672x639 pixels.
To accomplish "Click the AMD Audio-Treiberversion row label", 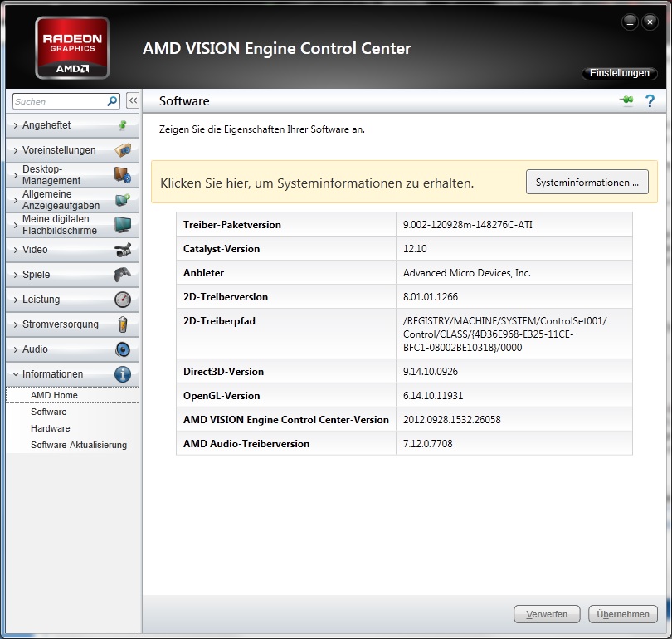I will [x=246, y=443].
